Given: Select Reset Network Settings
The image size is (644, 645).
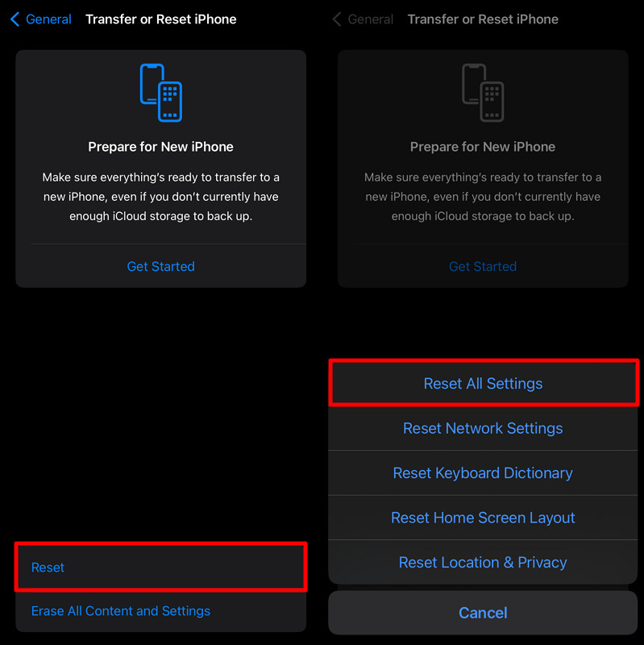Looking at the screenshot, I should 483,428.
